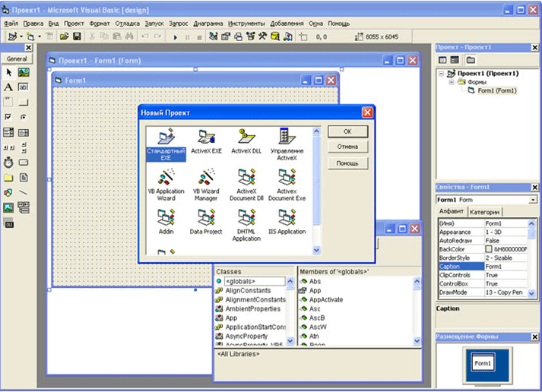The image size is (542, 392).
Task: Collapse the Проект1 root tree node
Action: click(442, 74)
